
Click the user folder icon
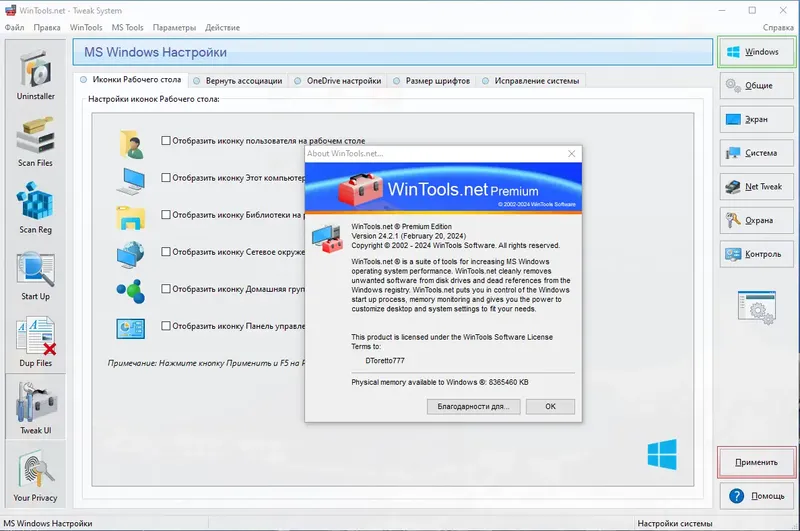click(x=131, y=144)
